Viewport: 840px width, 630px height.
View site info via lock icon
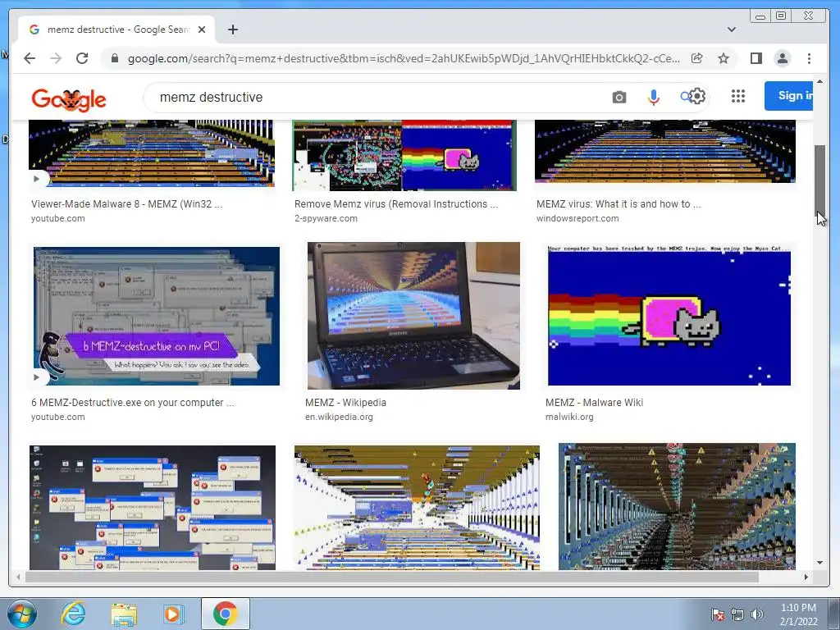(x=114, y=58)
